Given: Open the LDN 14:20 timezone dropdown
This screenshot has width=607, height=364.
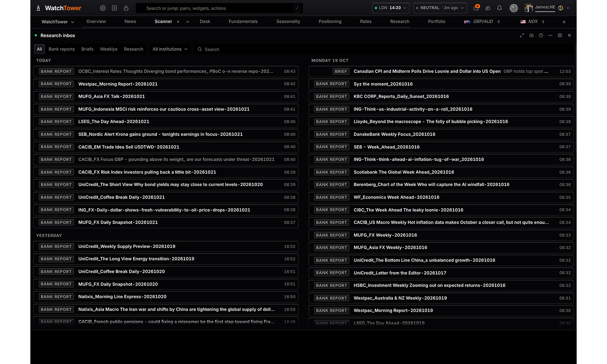Looking at the screenshot, I should 391,8.
